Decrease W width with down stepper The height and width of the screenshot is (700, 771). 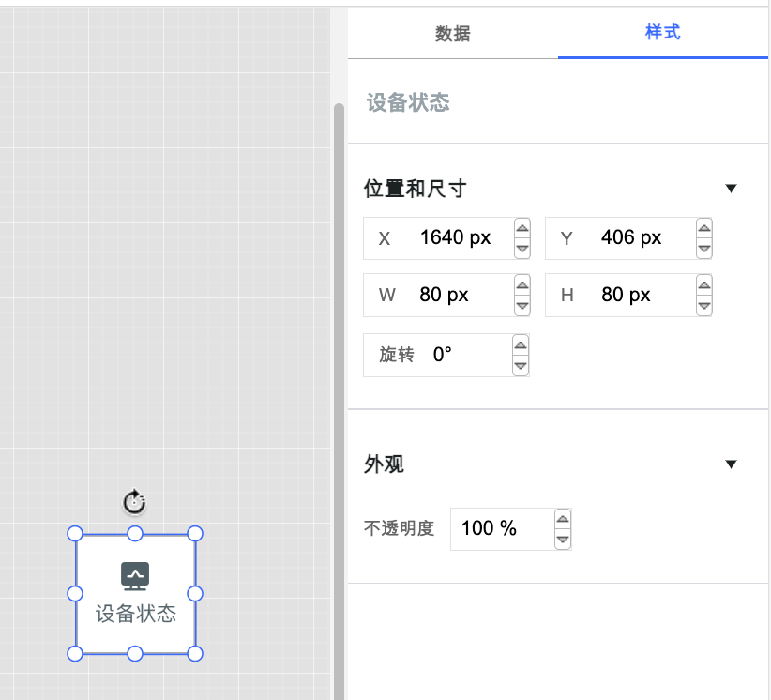coord(522,306)
